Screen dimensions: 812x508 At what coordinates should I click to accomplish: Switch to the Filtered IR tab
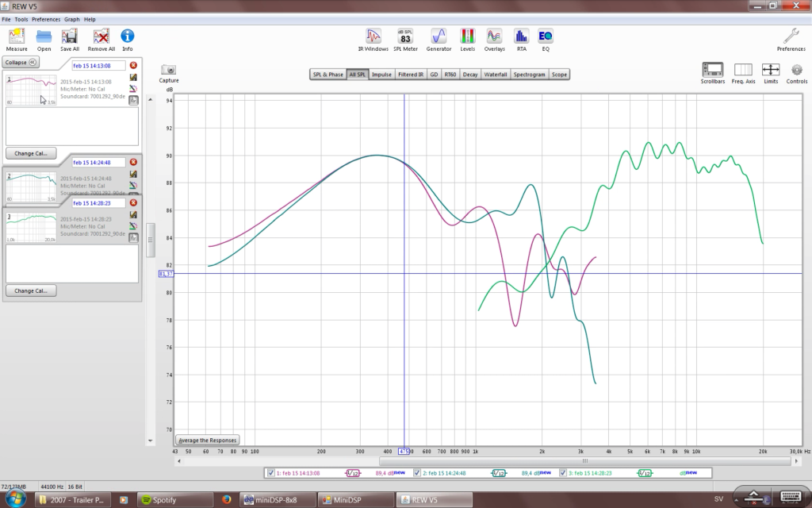[411, 74]
